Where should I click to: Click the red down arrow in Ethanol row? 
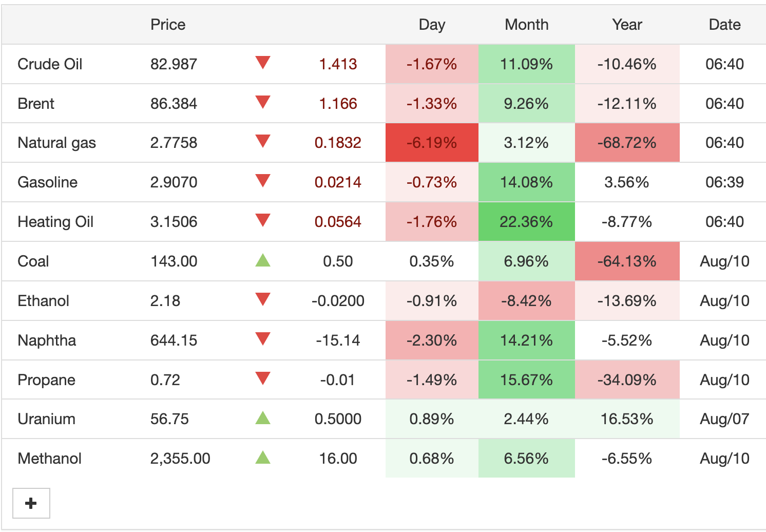pos(263,299)
